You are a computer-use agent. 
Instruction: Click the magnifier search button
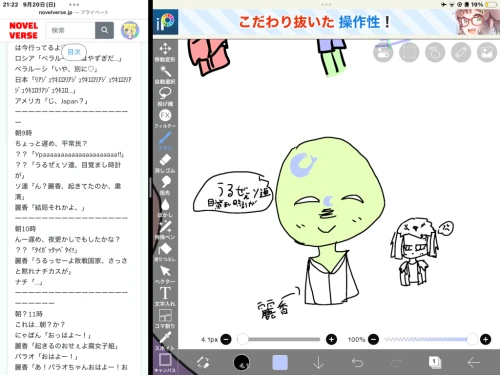104,30
